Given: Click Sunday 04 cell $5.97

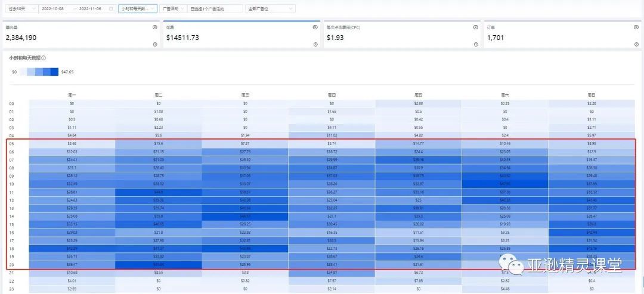Looking at the screenshot, I should click(x=592, y=135).
